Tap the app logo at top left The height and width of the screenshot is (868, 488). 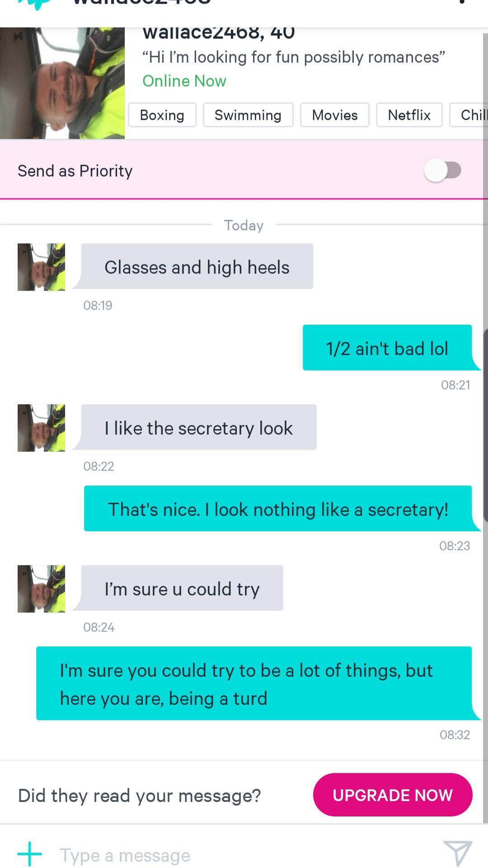pyautogui.click(x=36, y=4)
